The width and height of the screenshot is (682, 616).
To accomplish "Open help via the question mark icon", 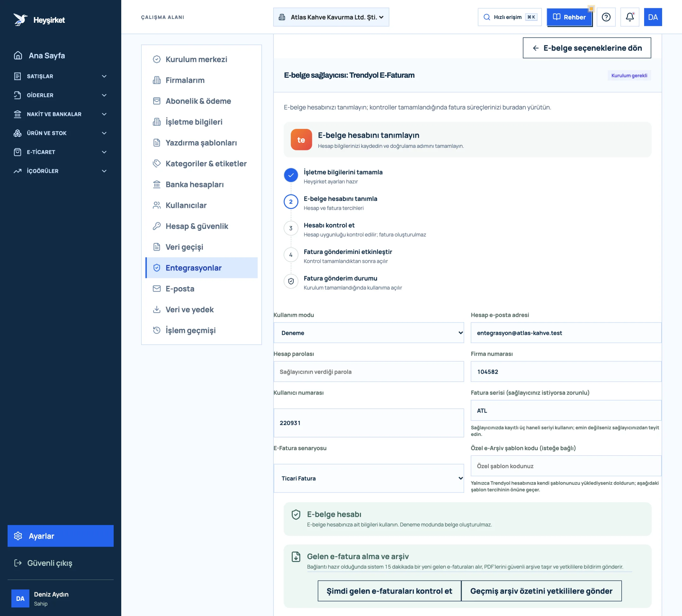I will pos(606,17).
